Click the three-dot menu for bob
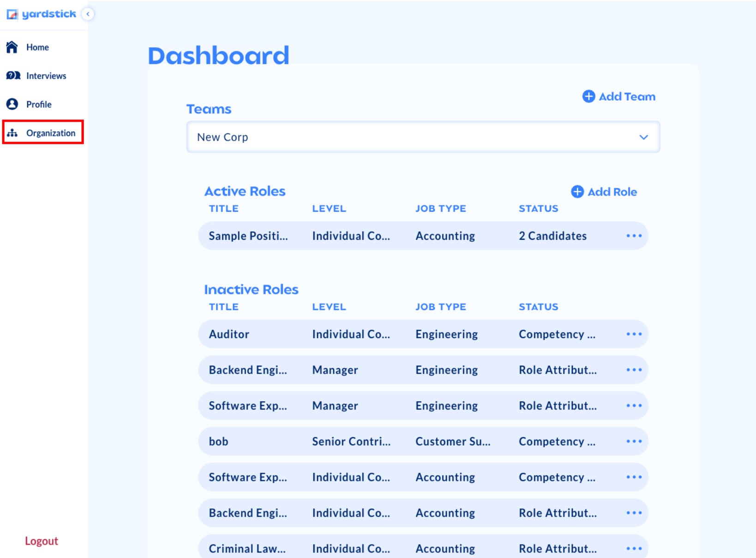 point(634,441)
